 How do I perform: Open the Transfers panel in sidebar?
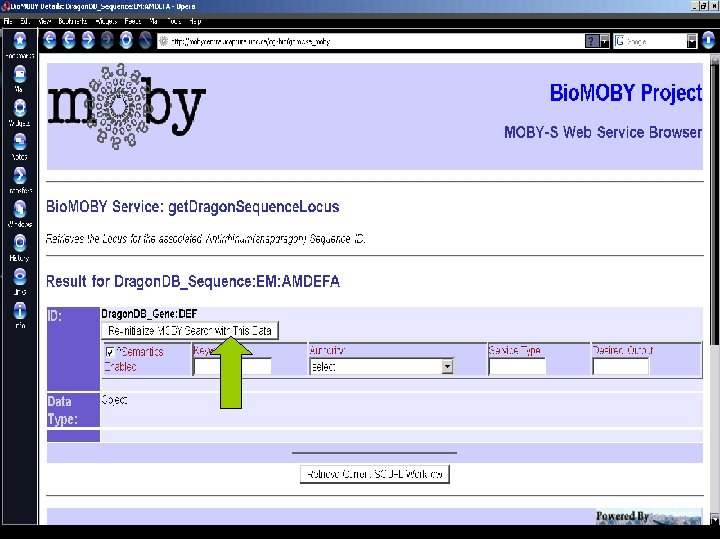pos(19,180)
